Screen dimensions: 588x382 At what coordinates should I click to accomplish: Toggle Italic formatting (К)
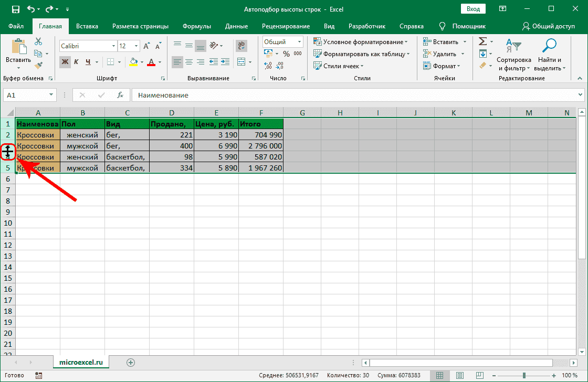pyautogui.click(x=77, y=62)
